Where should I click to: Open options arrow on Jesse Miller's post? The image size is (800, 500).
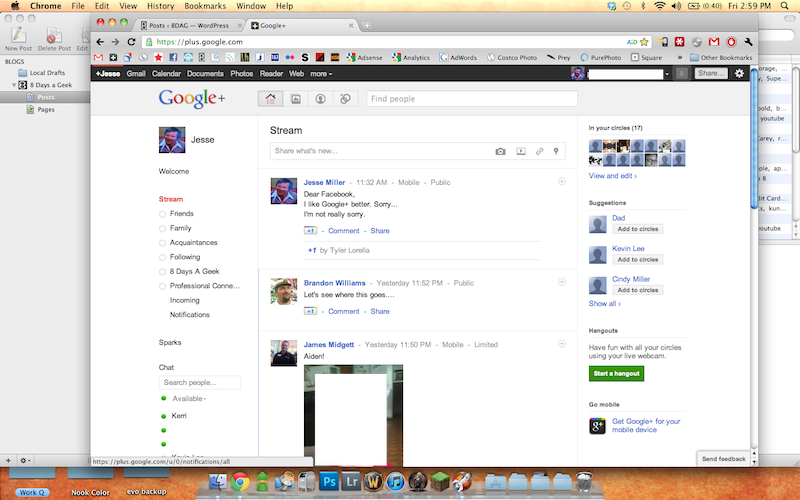point(562,181)
